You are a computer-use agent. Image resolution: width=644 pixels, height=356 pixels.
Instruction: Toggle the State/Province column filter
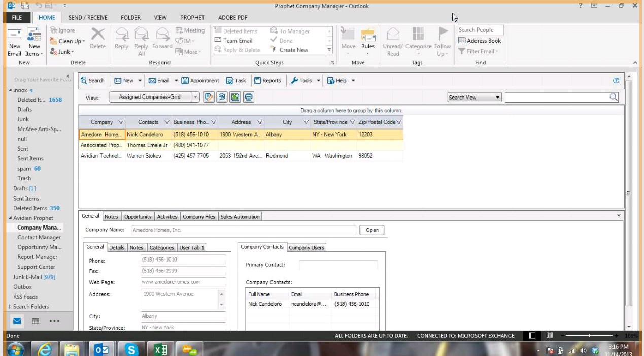pos(352,122)
